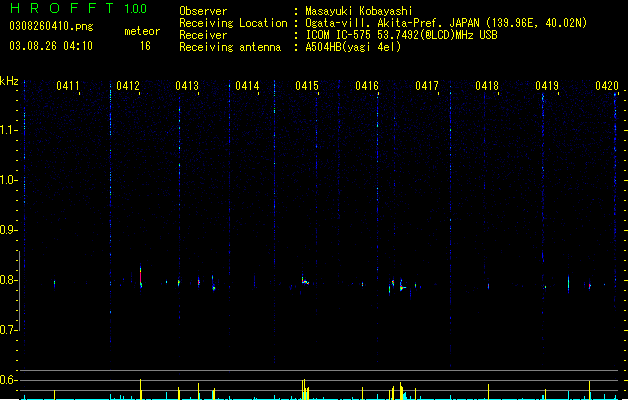The image size is (629, 400).
Task: Click the 1.0 kHz axis label
Action: pos(8,180)
